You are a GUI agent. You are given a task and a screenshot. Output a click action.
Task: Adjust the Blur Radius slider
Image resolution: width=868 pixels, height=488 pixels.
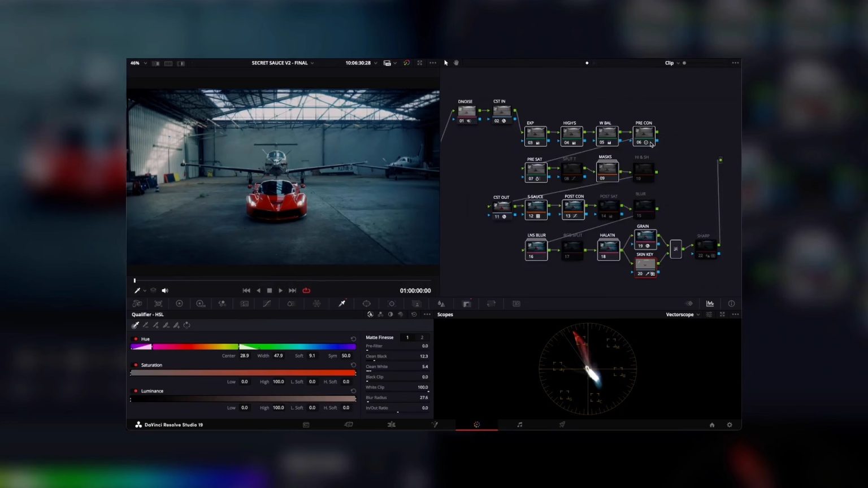tap(397, 402)
